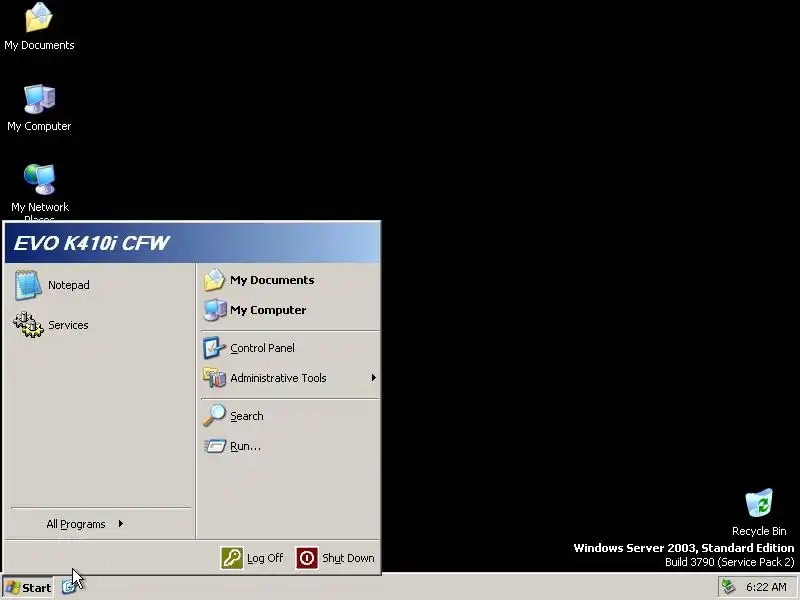Image resolution: width=800 pixels, height=600 pixels.
Task: Click the Run... menu entry
Action: point(290,446)
